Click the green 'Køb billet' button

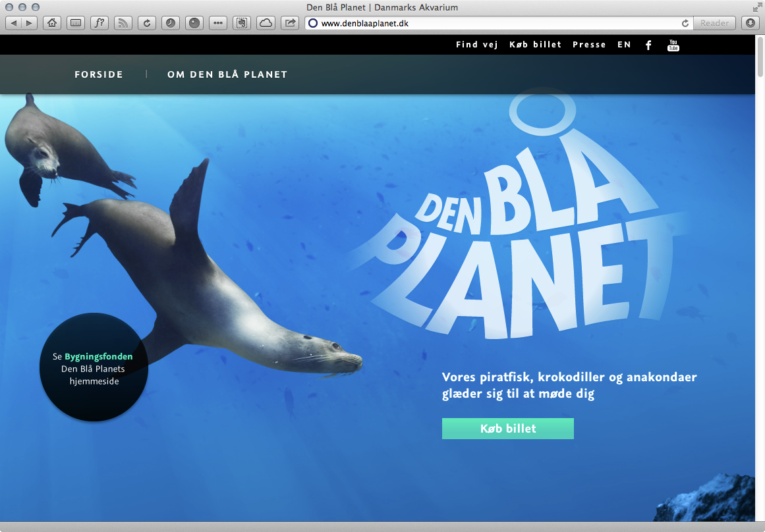click(x=508, y=429)
